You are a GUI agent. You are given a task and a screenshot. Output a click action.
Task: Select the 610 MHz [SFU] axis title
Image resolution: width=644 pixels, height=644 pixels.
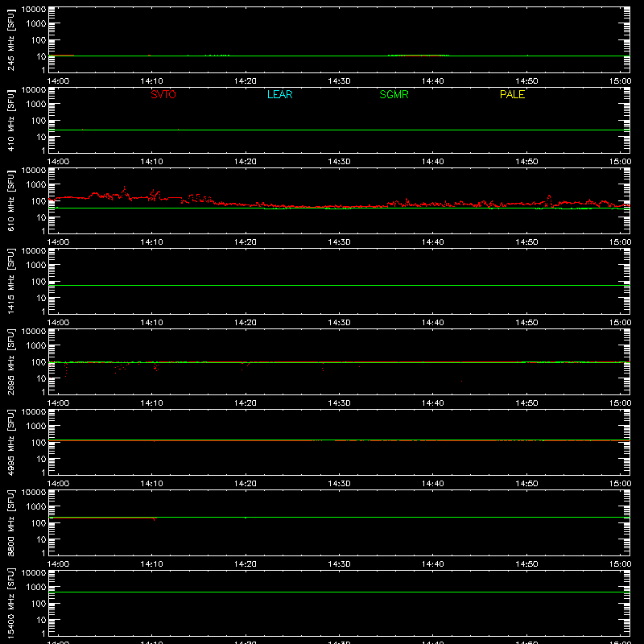[x=10, y=200]
